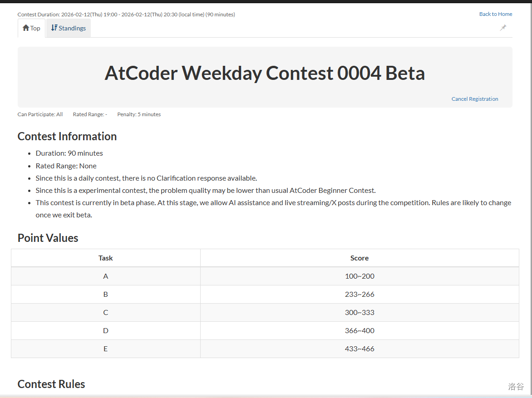
Task: Click the 洛谷 watermark in the corner
Action: (516, 387)
